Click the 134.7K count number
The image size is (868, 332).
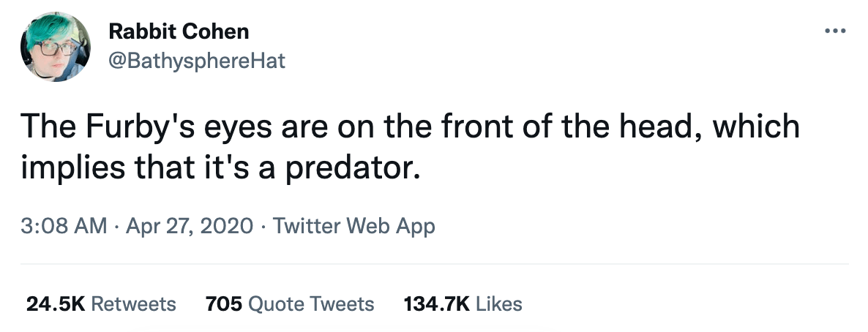click(x=436, y=303)
